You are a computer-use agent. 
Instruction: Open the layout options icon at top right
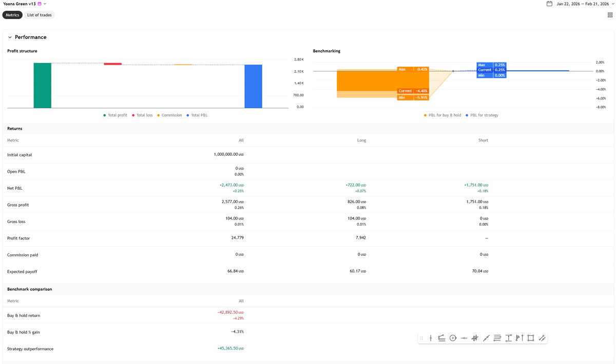(x=609, y=15)
